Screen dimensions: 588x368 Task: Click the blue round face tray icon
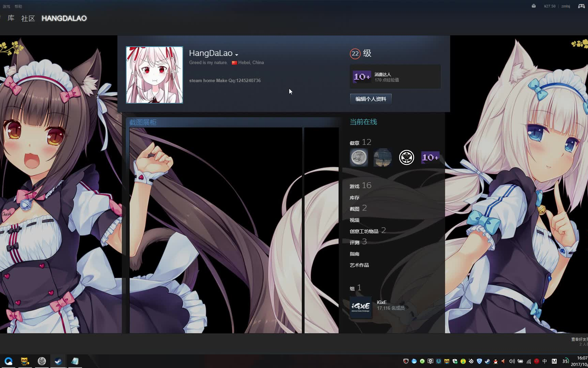414,361
